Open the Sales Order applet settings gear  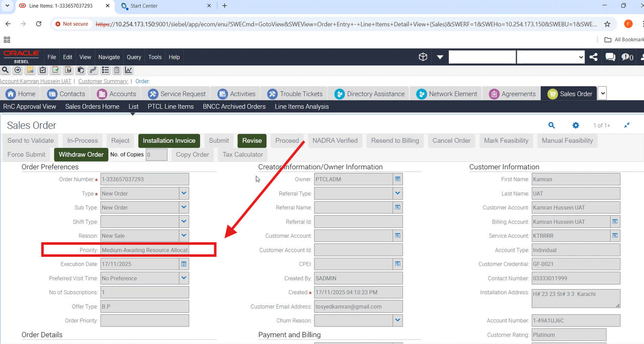576,125
